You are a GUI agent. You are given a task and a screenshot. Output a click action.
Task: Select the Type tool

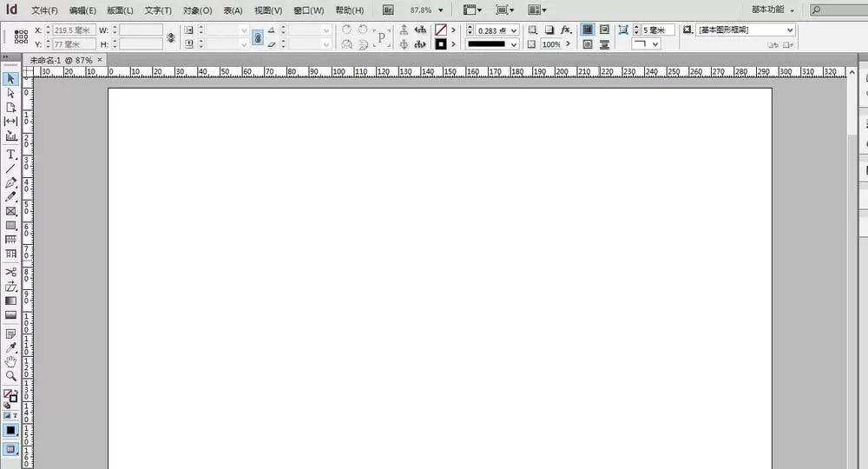coord(10,155)
